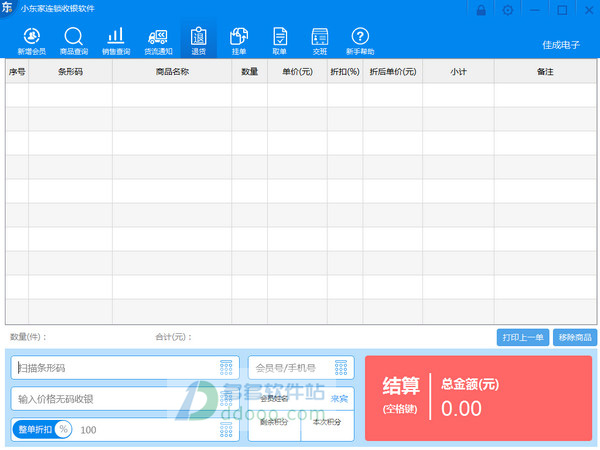Click the 折扣(%) column header
The height and width of the screenshot is (450, 600).
345,72
